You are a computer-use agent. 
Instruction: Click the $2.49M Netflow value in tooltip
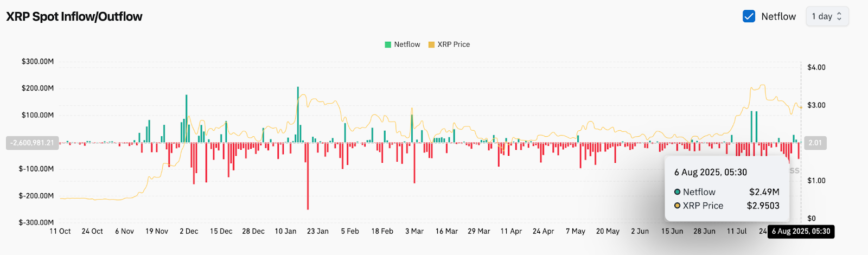pyautogui.click(x=764, y=192)
